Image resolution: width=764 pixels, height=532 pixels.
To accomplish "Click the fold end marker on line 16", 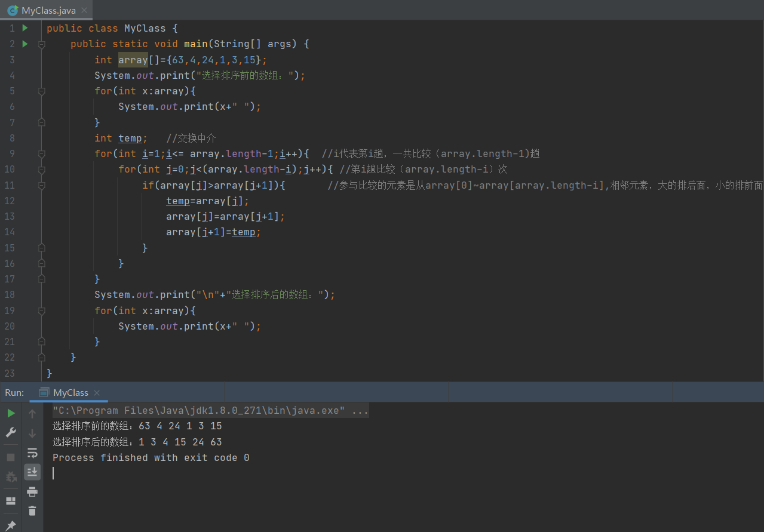I will click(41, 263).
